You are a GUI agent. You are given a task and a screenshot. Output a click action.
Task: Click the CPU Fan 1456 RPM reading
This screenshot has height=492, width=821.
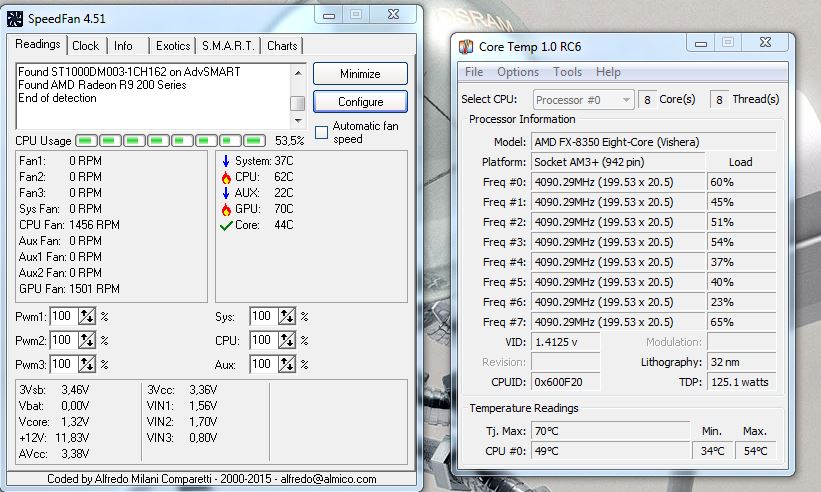pos(70,225)
